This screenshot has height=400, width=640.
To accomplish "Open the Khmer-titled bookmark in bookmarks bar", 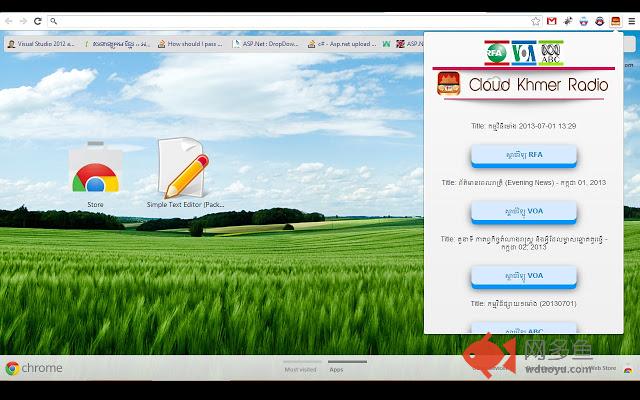I will click(x=117, y=44).
